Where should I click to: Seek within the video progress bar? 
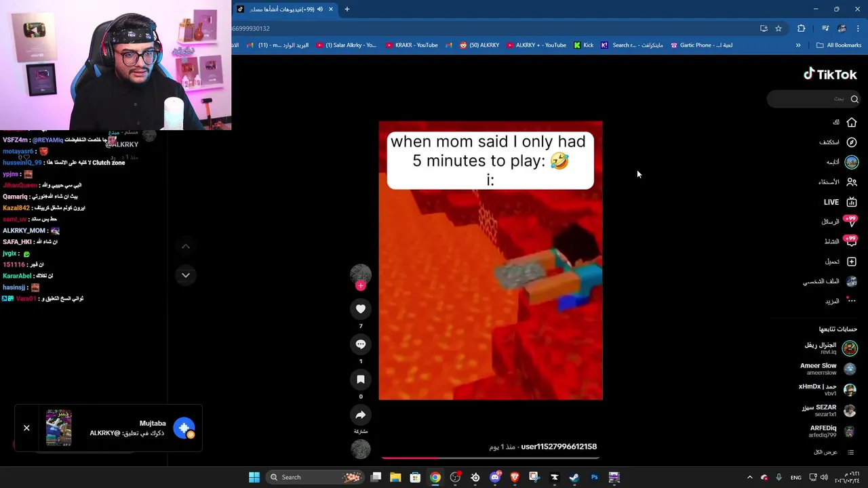[x=490, y=458]
